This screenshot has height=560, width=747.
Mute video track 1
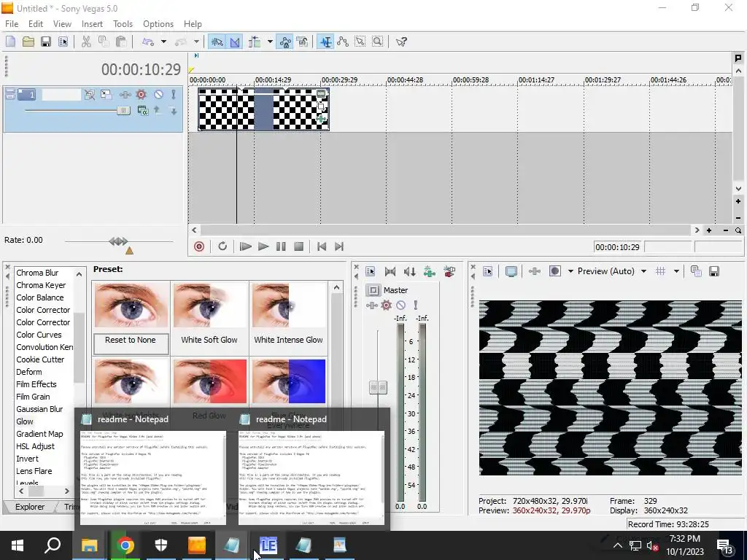click(158, 95)
